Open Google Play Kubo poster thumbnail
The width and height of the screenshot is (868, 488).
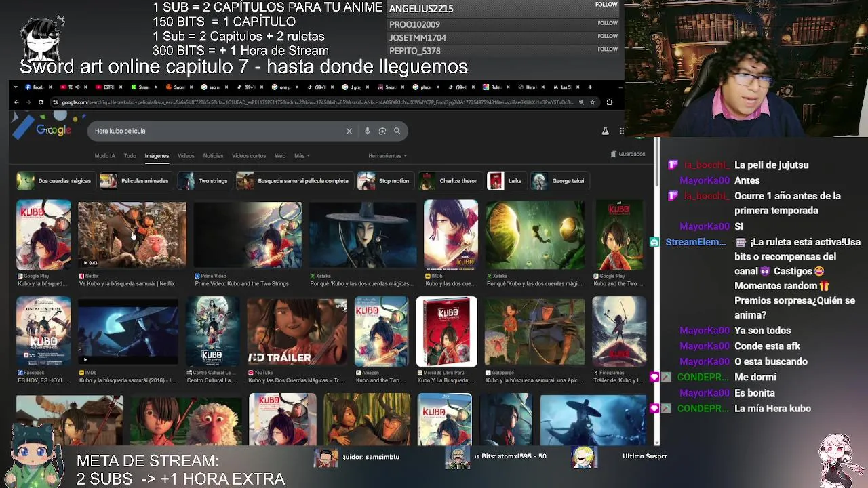coord(43,235)
